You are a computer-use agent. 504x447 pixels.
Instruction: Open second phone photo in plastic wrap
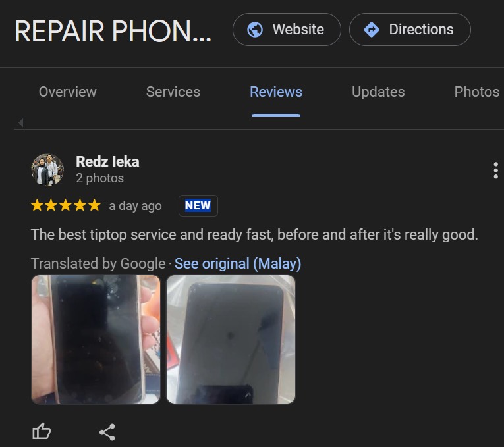click(231, 340)
